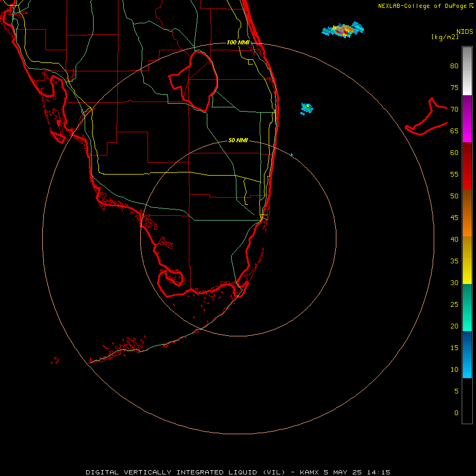
Task: Click the 60 value on the color scale
Action: click(454, 153)
